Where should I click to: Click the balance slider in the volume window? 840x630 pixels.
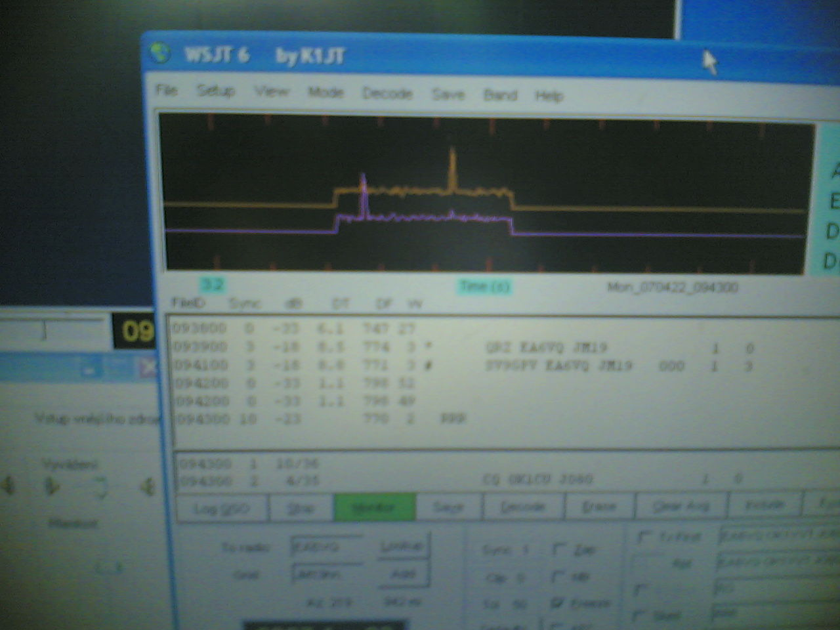[x=100, y=488]
